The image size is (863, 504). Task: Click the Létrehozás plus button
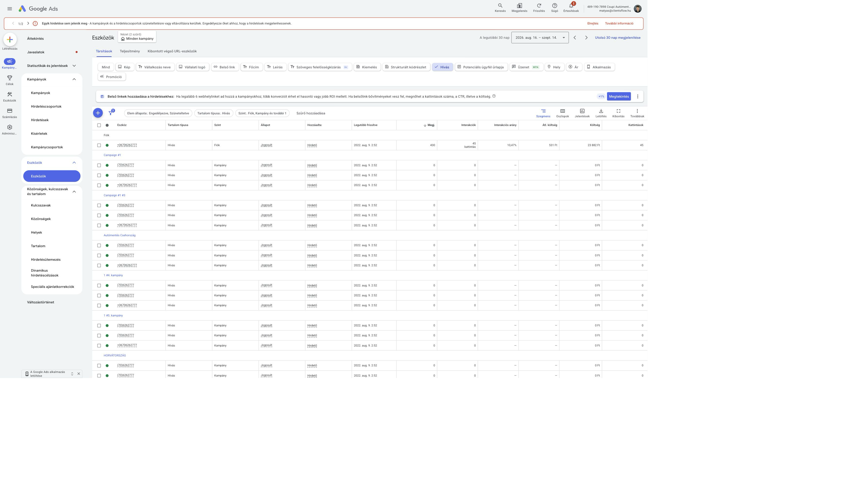[x=10, y=40]
